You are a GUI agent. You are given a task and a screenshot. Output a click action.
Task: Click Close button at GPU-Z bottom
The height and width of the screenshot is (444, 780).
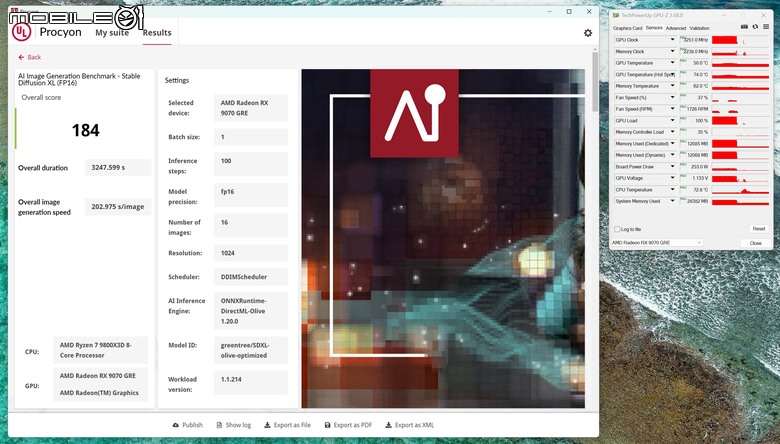tap(756, 243)
